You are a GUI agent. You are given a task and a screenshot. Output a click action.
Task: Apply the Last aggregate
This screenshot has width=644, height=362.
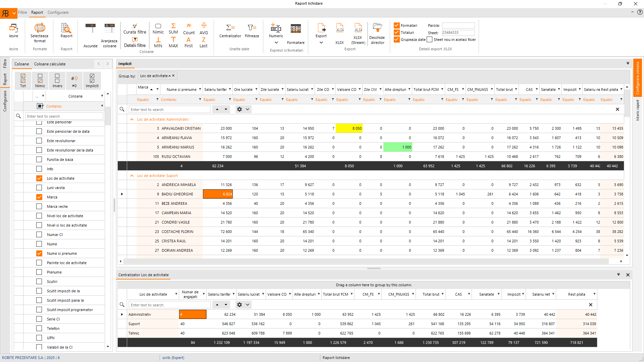click(204, 43)
